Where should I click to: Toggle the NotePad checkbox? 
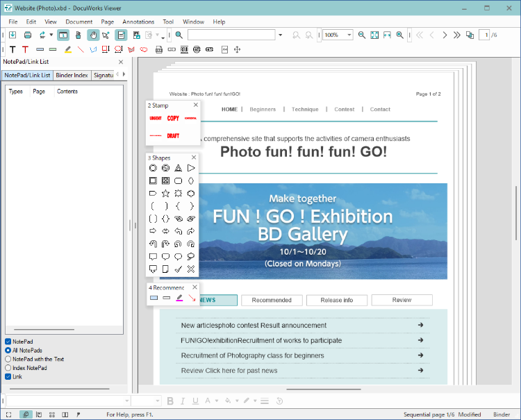(8, 342)
